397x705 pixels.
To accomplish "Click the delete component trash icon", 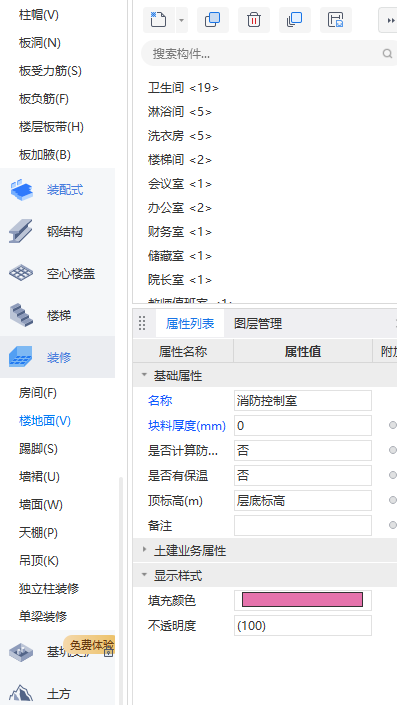I will (254, 20).
